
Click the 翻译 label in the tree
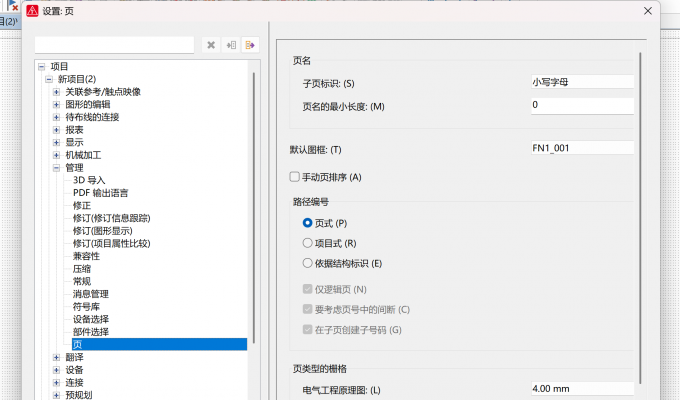(x=74, y=357)
